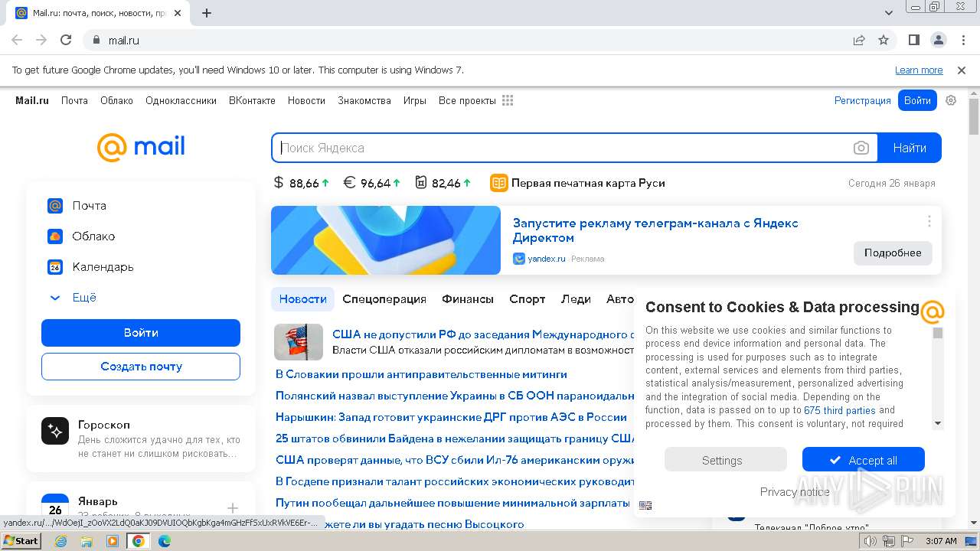
Task: Open Windows Start menu
Action: click(21, 540)
